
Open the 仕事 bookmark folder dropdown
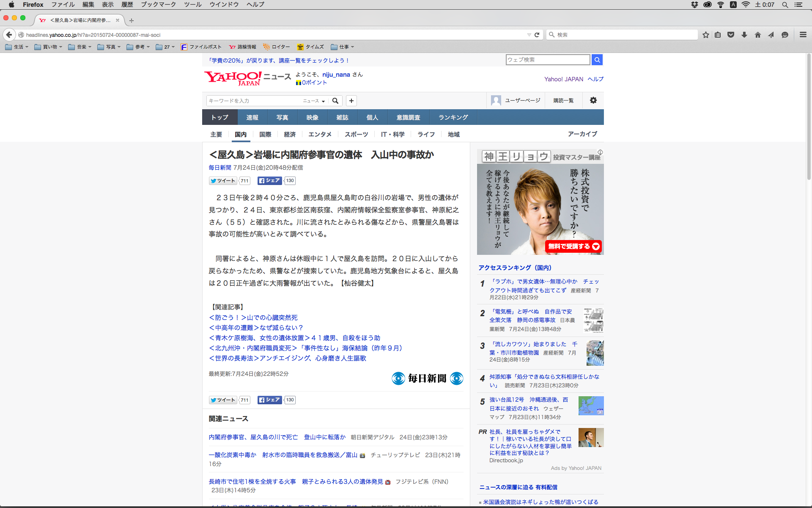pyautogui.click(x=343, y=47)
